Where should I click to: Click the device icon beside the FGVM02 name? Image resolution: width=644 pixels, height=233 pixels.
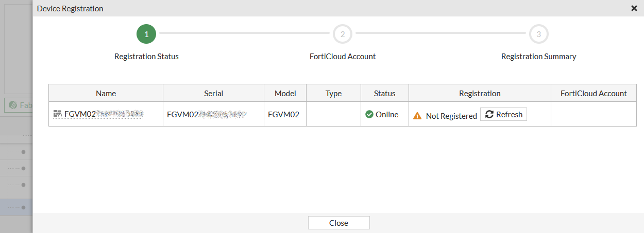(x=58, y=114)
